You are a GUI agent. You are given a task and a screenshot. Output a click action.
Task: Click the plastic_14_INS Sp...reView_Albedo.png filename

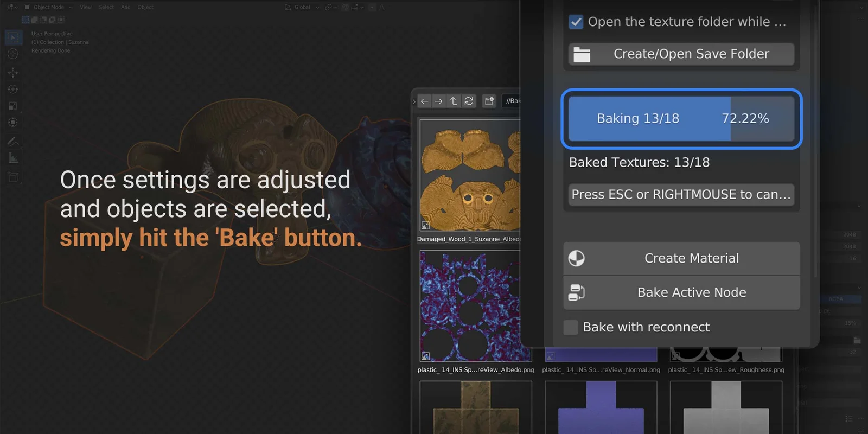[x=476, y=370]
